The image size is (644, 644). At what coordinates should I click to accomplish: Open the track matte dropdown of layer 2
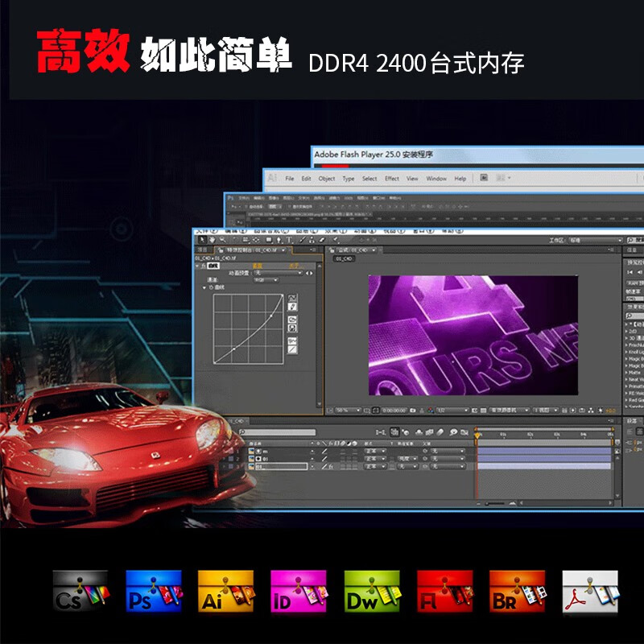(407, 458)
